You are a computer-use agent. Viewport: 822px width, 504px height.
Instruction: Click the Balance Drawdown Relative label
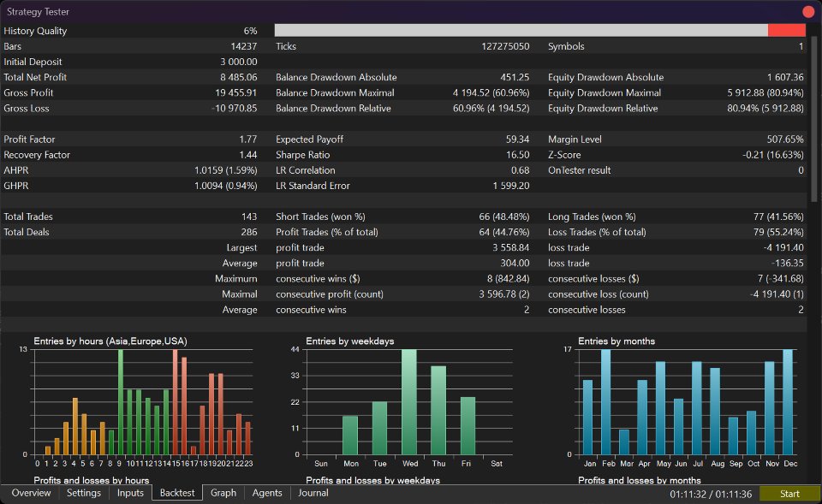pos(333,109)
